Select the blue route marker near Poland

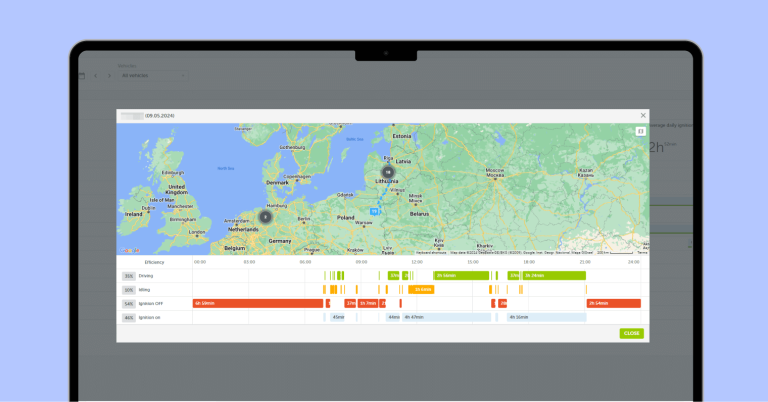pos(375,212)
